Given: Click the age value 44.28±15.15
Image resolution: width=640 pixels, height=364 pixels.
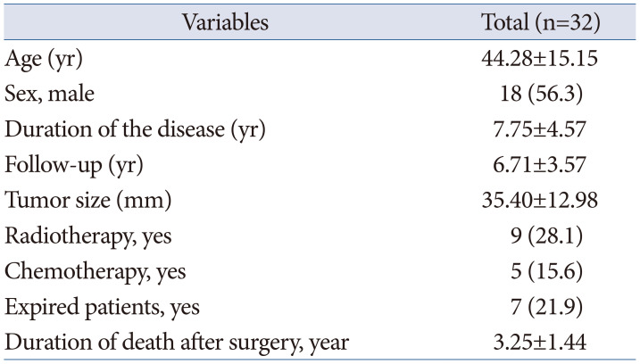Looking at the screenshot, I should [539, 59].
